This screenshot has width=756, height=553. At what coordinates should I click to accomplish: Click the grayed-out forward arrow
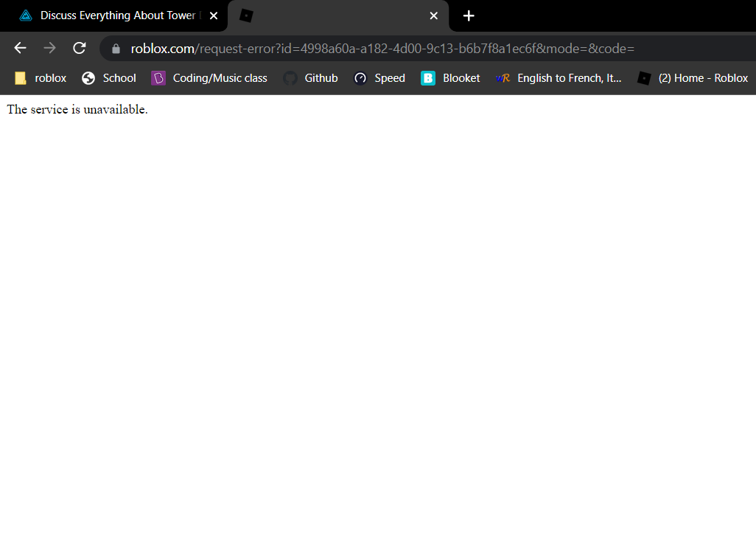click(x=49, y=48)
